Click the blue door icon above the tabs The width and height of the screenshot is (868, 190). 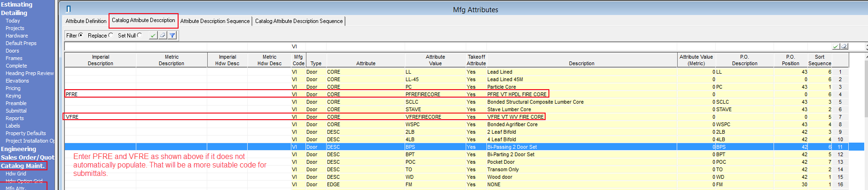69,9
